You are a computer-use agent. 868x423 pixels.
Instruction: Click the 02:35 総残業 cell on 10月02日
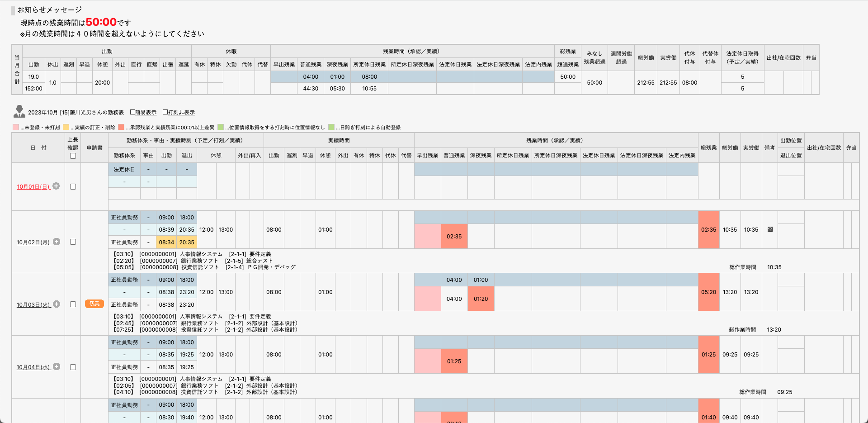pos(708,230)
